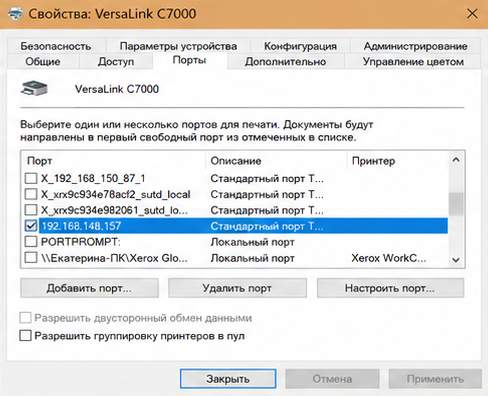
Task: Switch to the Конфигурация tab
Action: coord(300,46)
